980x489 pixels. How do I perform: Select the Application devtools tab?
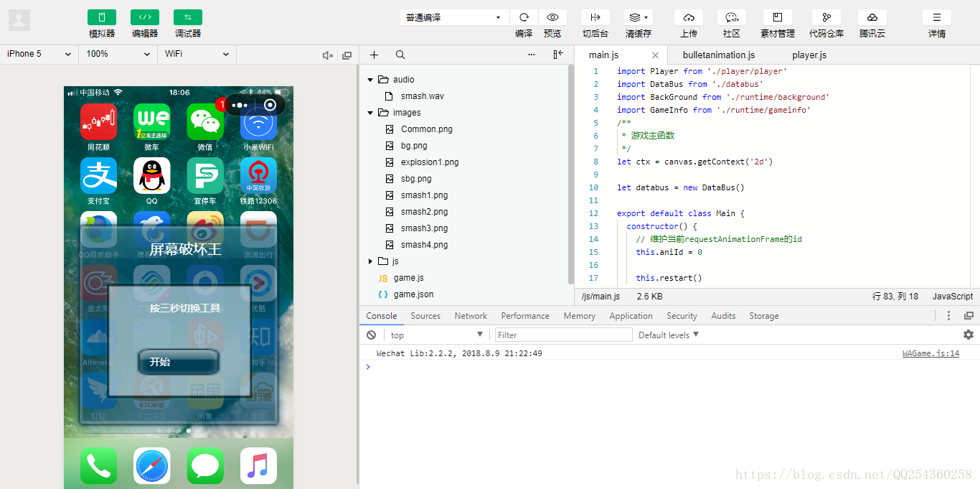[x=631, y=316]
